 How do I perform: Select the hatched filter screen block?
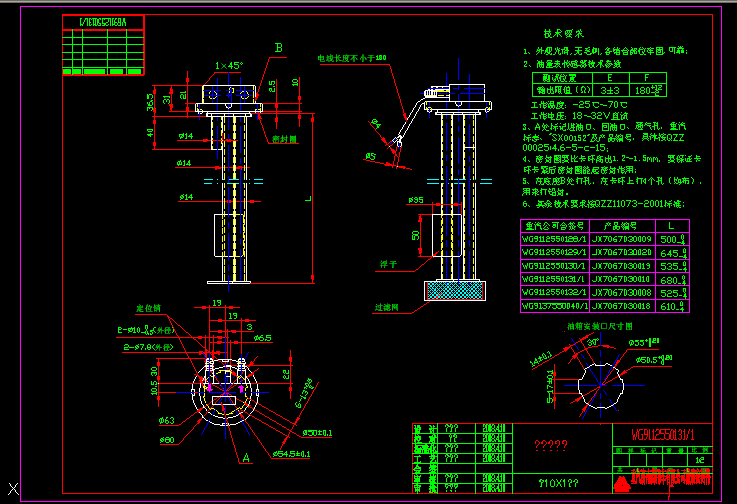457,290
